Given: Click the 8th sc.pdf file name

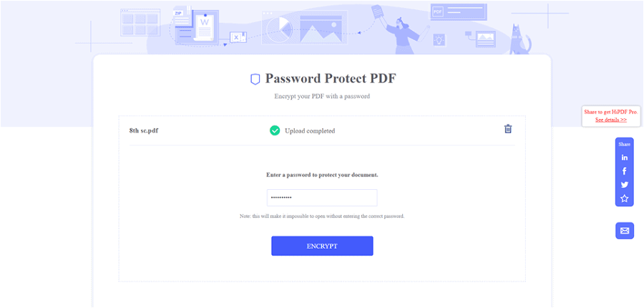Looking at the screenshot, I should pos(143,130).
